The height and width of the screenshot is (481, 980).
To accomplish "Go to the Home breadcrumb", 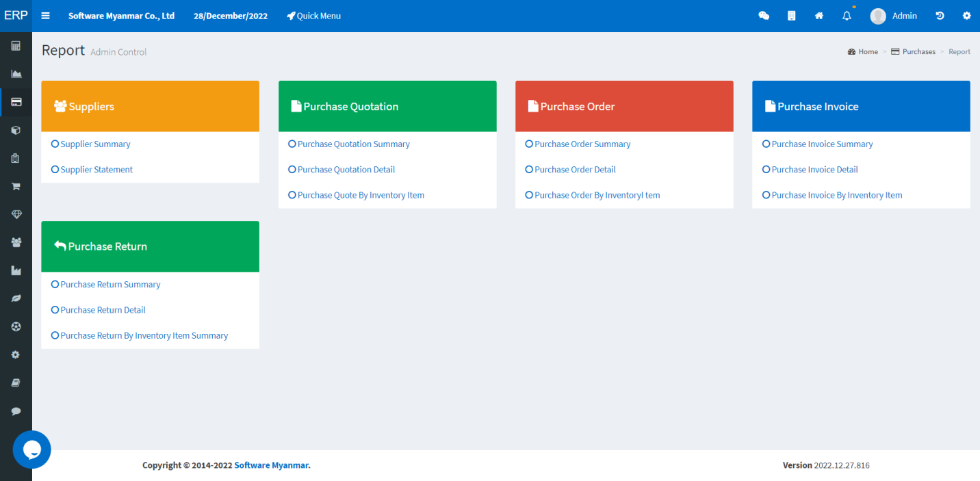I will [x=862, y=51].
